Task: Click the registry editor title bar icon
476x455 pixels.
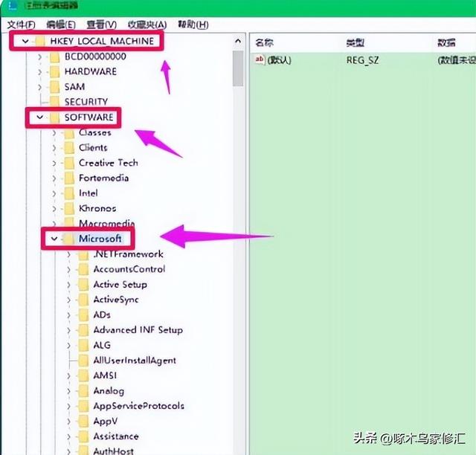Action: click(13, 5)
